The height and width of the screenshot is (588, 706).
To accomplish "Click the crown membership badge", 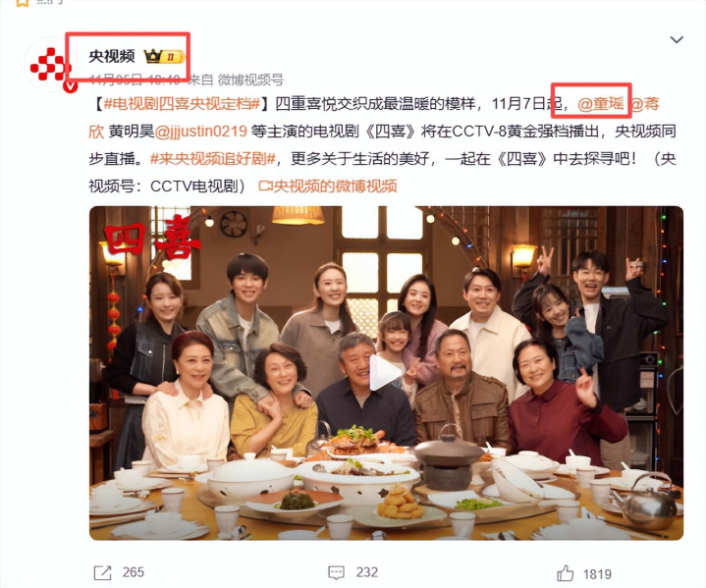I will [164, 56].
